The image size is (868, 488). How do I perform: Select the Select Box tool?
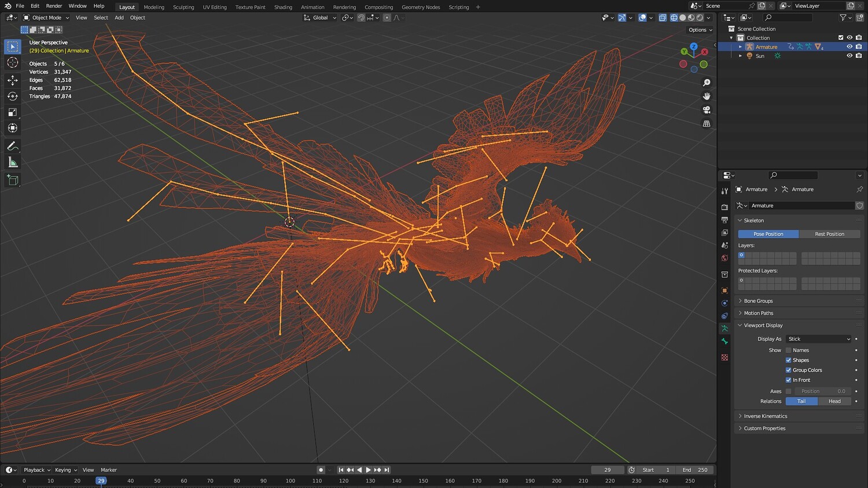[12, 46]
